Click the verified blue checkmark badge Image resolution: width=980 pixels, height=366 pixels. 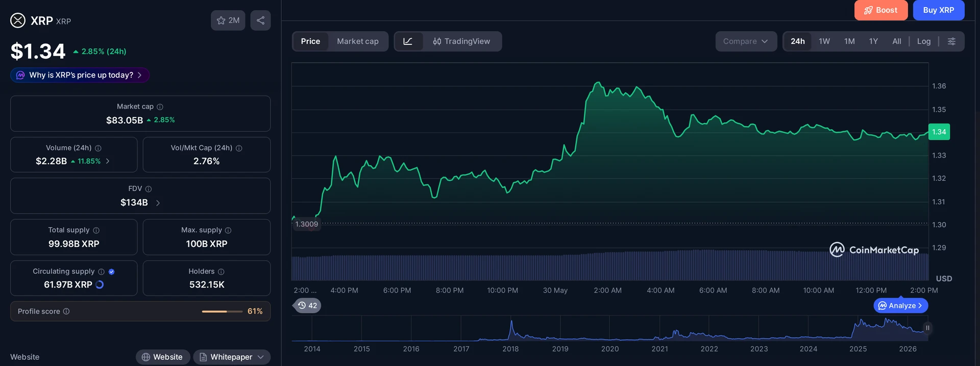111,272
